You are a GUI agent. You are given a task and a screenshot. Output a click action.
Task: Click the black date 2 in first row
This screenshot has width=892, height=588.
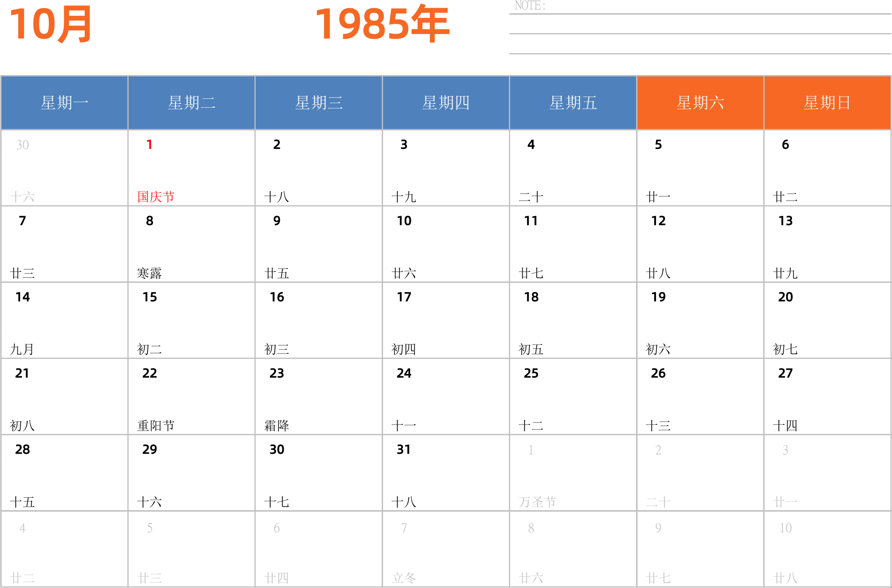[x=277, y=145]
